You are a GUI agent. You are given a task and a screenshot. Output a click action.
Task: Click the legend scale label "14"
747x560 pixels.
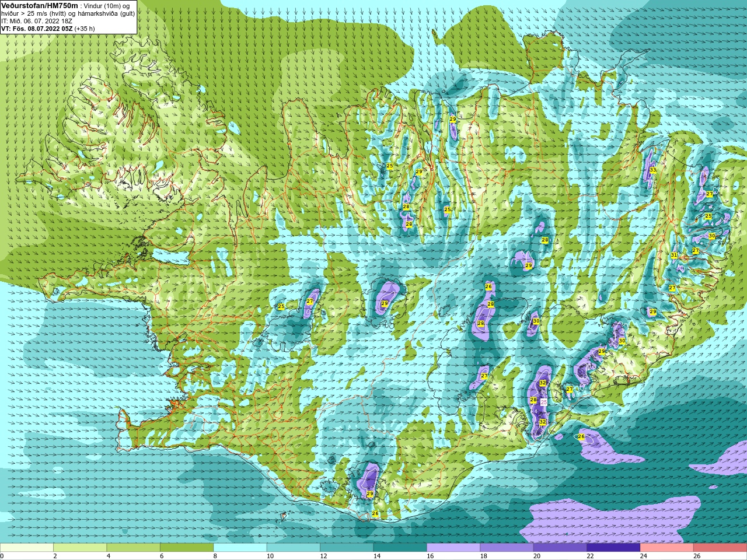(377, 556)
